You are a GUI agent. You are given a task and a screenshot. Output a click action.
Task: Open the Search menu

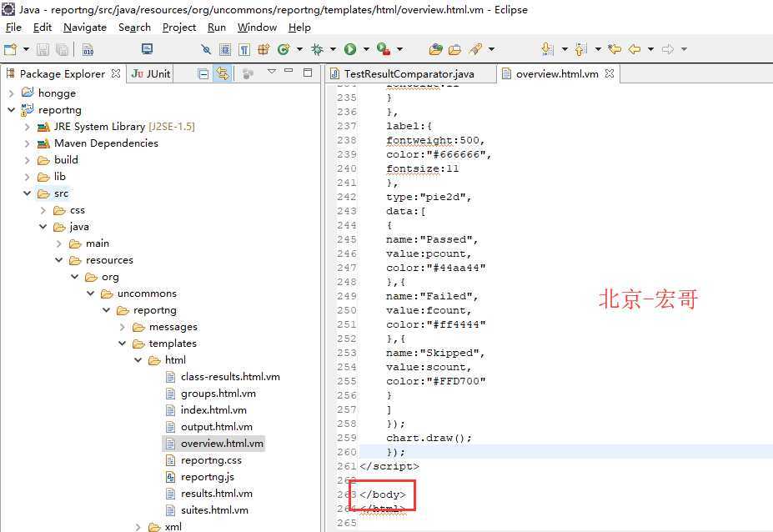click(x=134, y=28)
